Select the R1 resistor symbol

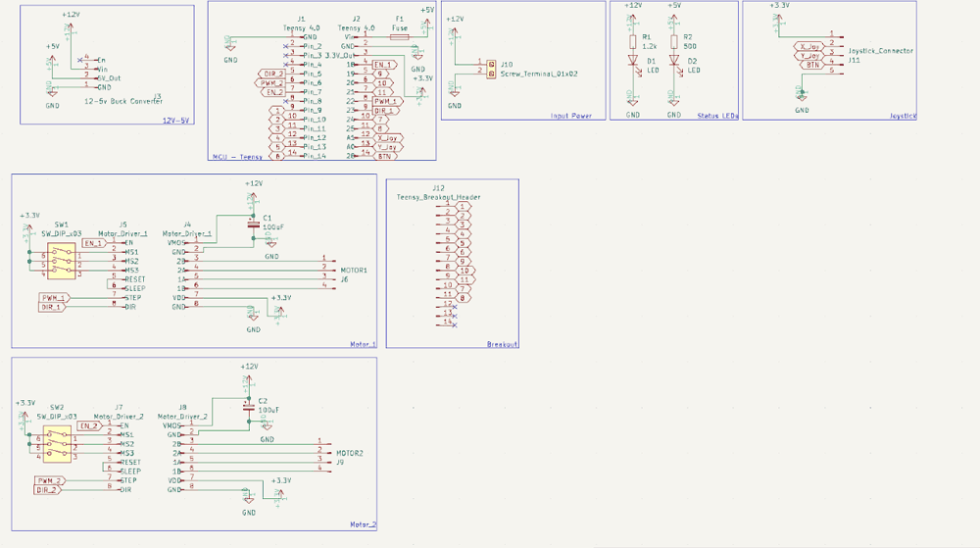(632, 42)
